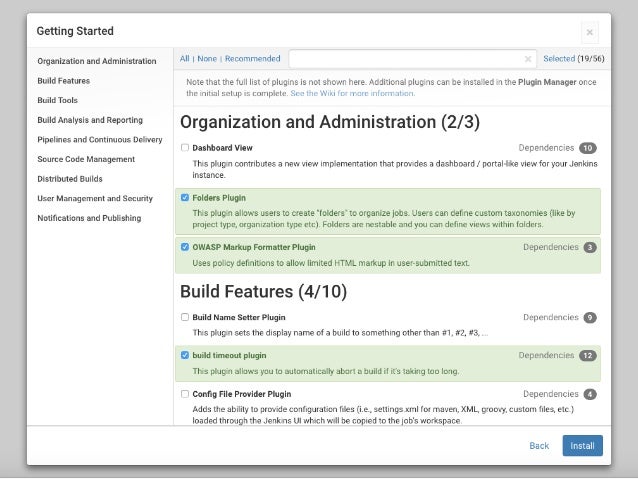Click Organization and Administration (2/3) heading
This screenshot has width=638, height=479.
tap(330, 122)
